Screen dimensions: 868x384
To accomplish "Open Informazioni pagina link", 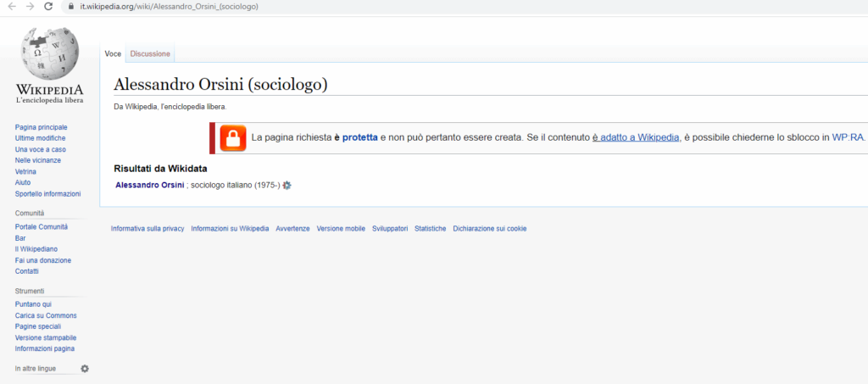I will [45, 348].
